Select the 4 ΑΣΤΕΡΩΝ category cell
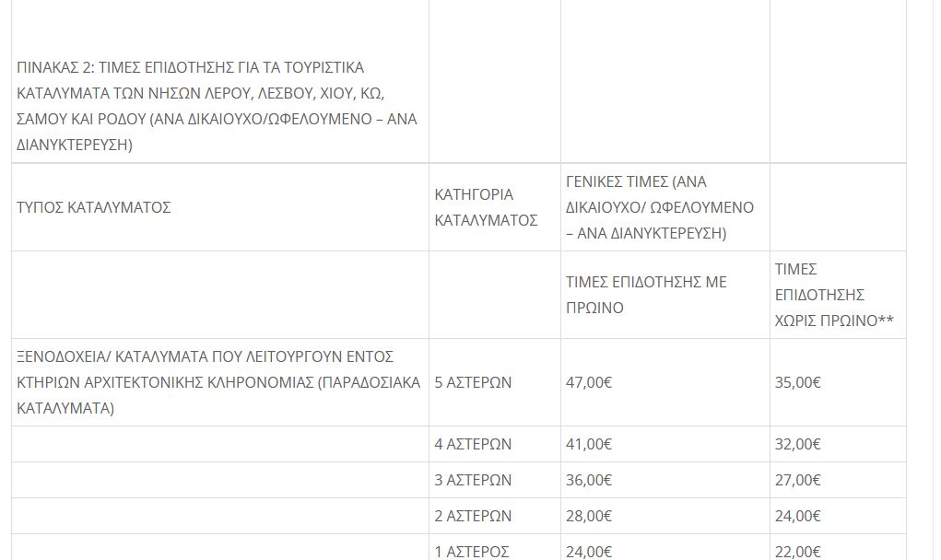 tap(472, 444)
